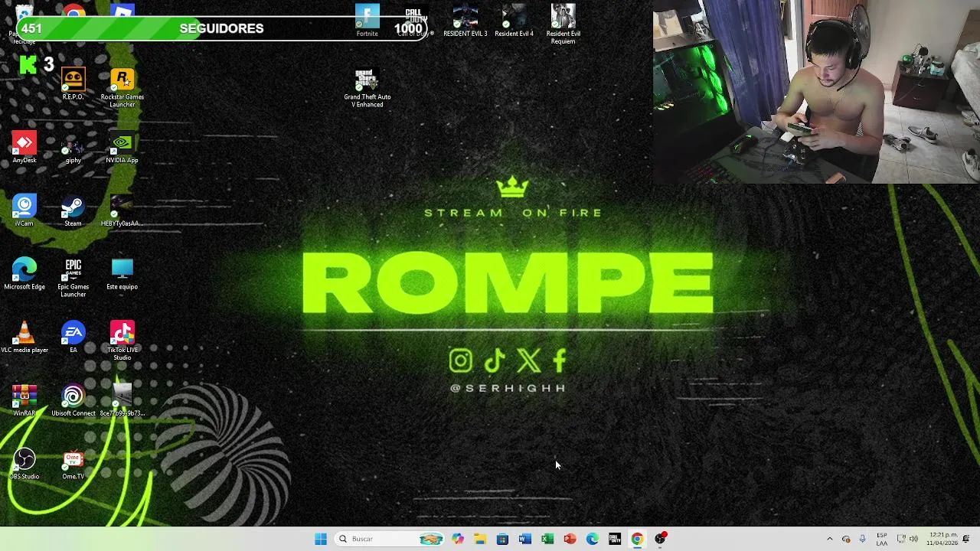980x551 pixels.
Task: Open VLC media player shortcut
Action: click(24, 337)
